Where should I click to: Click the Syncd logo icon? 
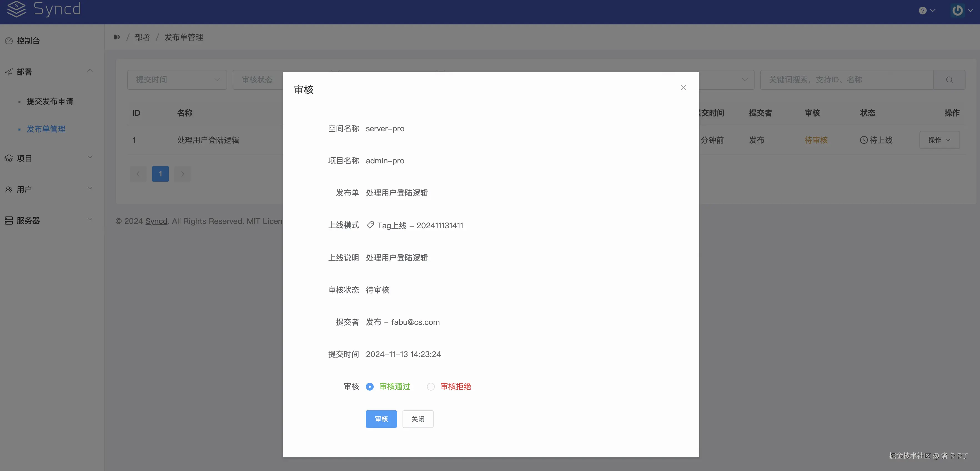coord(16,9)
